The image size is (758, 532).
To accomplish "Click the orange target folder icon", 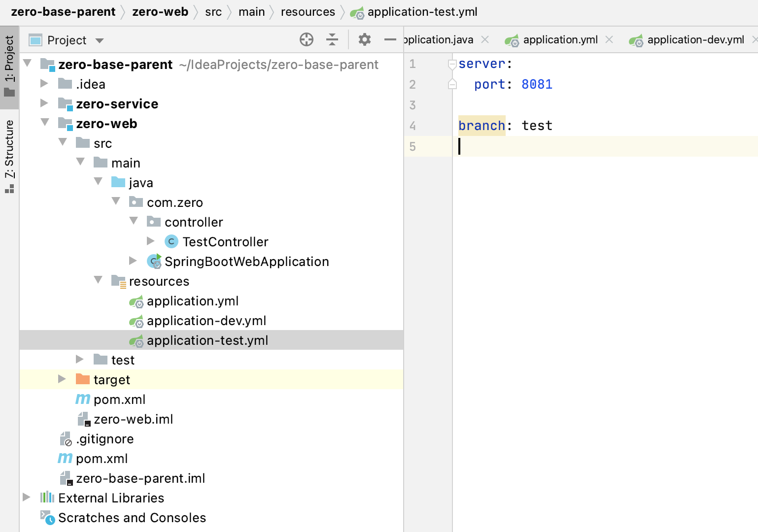I will (83, 379).
